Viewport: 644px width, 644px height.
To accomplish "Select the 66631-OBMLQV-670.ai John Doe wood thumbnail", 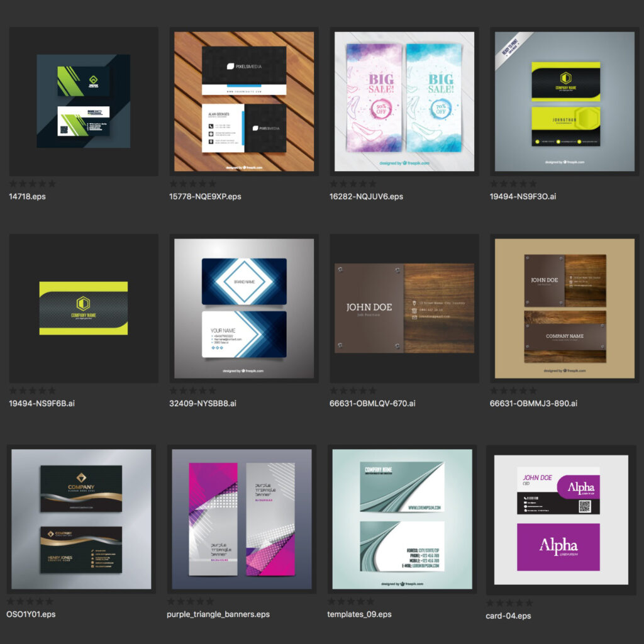I will pyautogui.click(x=404, y=308).
